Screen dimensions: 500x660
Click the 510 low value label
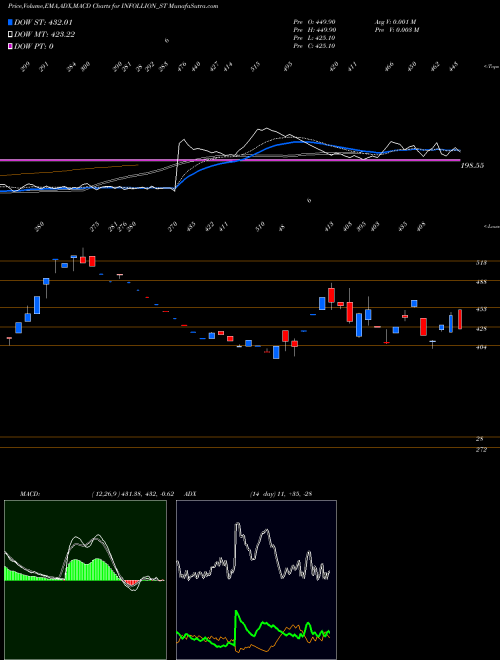260,227
